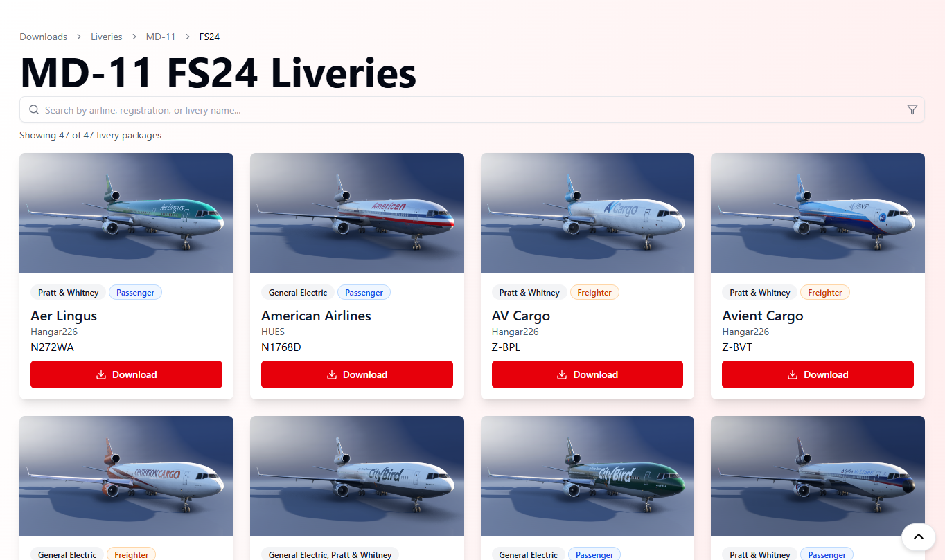Screen dimensions: 945x560
Task: Select the FS24 breadcrumb item
Action: pyautogui.click(x=209, y=37)
